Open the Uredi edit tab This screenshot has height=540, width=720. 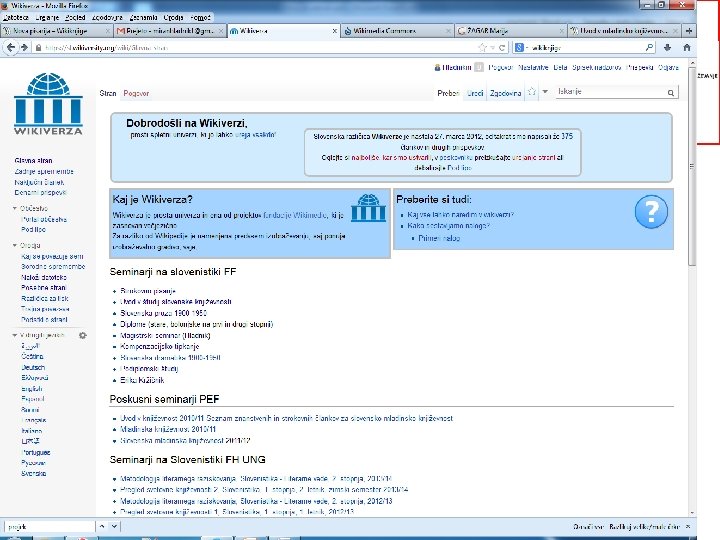click(x=475, y=93)
